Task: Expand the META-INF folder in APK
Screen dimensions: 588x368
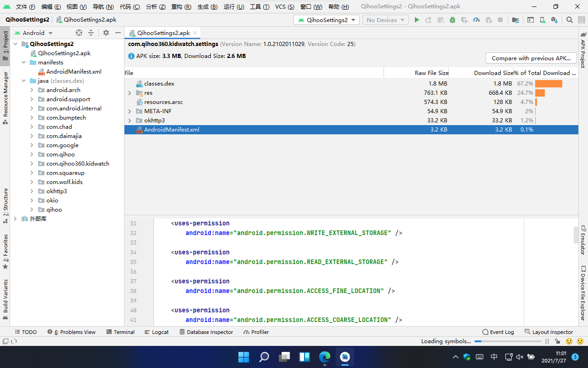Action: 130,111
